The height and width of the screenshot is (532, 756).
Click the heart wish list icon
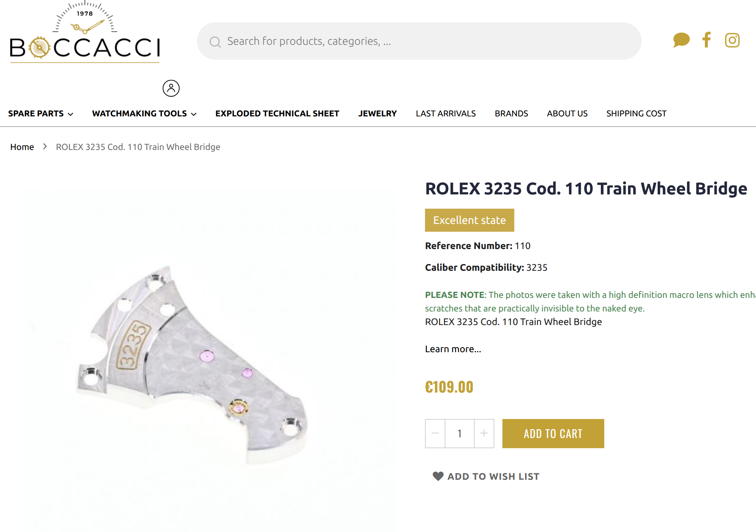tap(438, 476)
